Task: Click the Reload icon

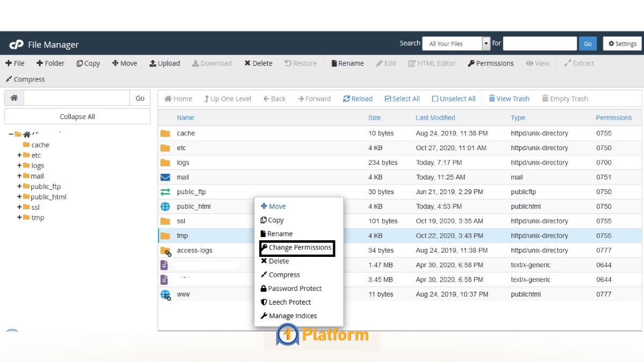Action: [357, 99]
